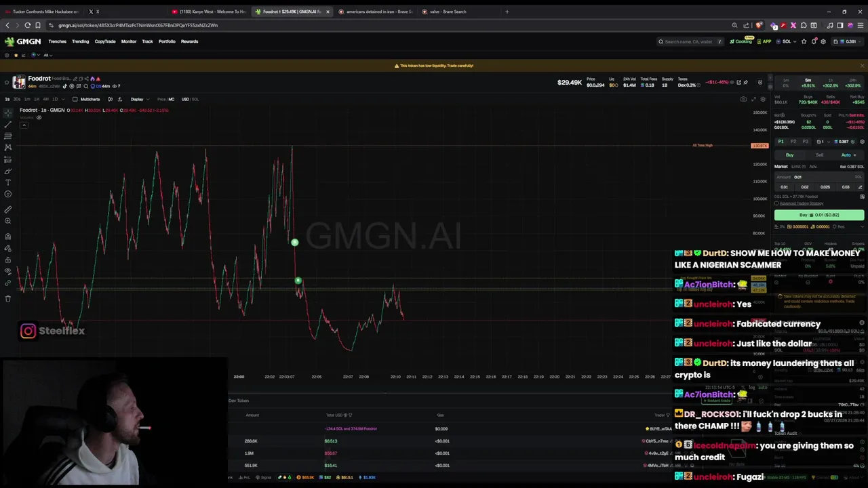868x488 pixels.
Task: Toggle Volume indicator visibility eye
Action: [x=39, y=117]
